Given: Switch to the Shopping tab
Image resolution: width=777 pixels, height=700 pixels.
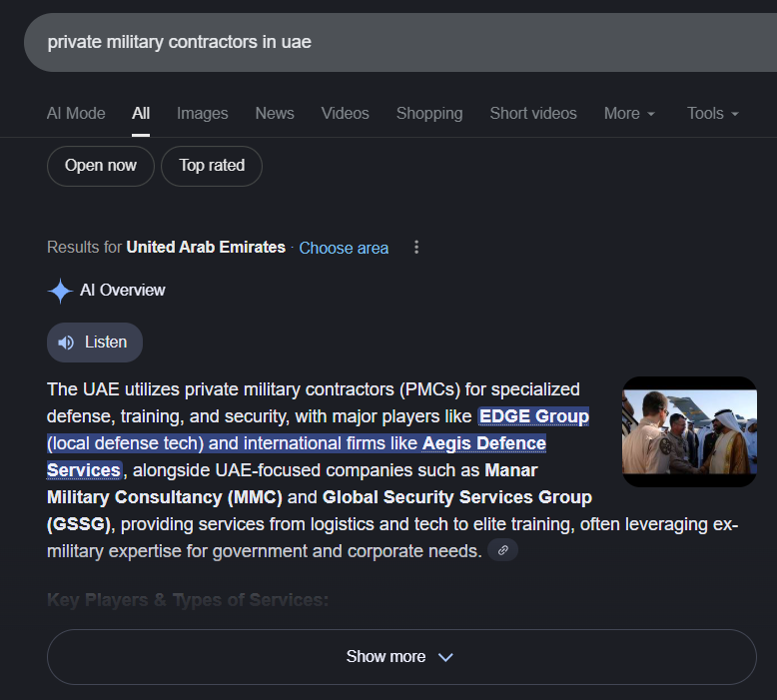Looking at the screenshot, I should tap(429, 114).
